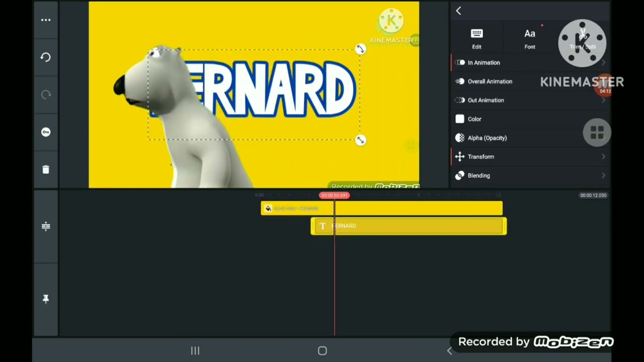The height and width of the screenshot is (362, 644).
Task: Open the white Color swatch
Action: [460, 119]
